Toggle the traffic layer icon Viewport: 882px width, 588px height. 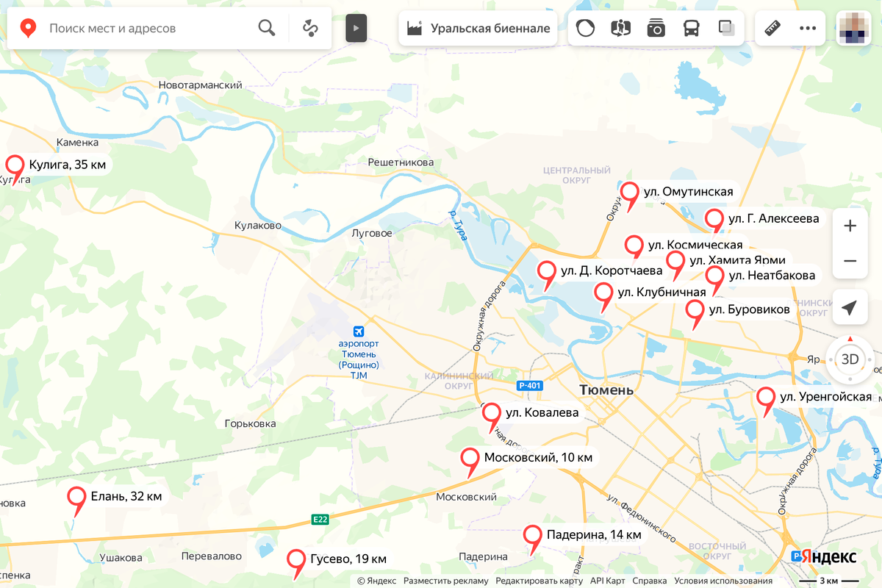click(x=585, y=29)
